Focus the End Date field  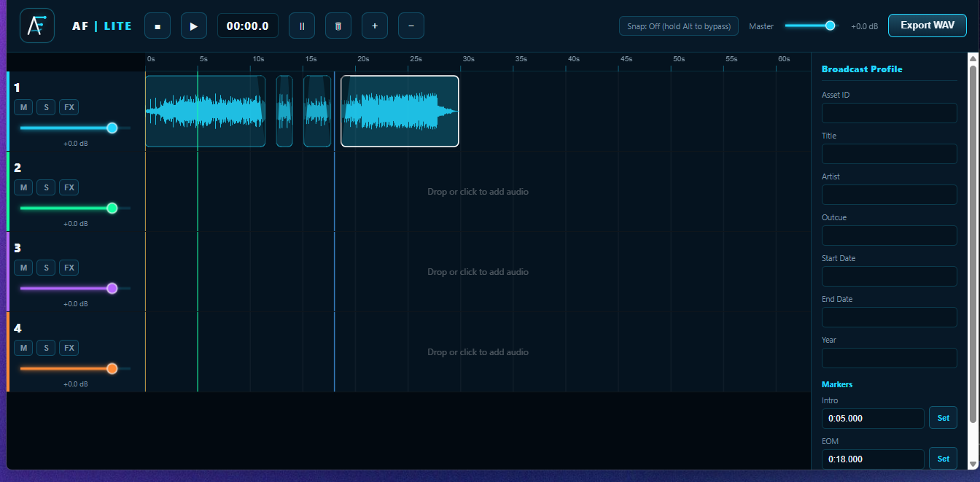point(889,317)
